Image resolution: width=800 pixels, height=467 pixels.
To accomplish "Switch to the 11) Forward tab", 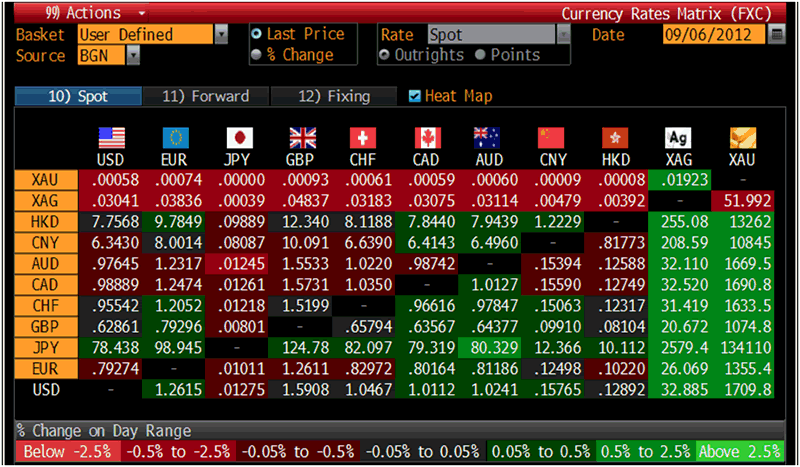I will [206, 96].
